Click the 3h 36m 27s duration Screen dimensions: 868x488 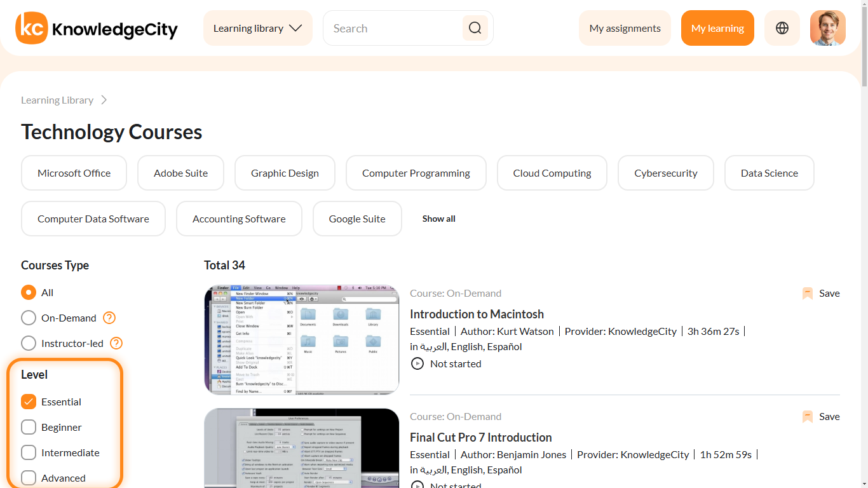(714, 331)
